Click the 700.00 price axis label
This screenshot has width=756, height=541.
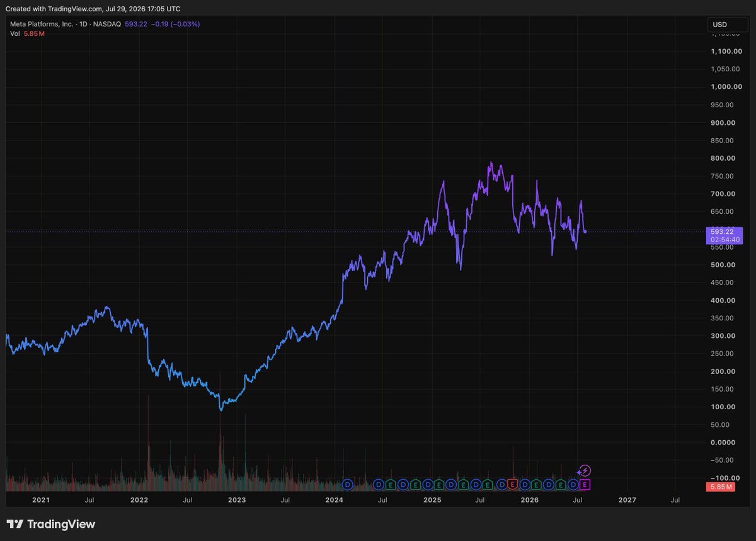click(723, 194)
